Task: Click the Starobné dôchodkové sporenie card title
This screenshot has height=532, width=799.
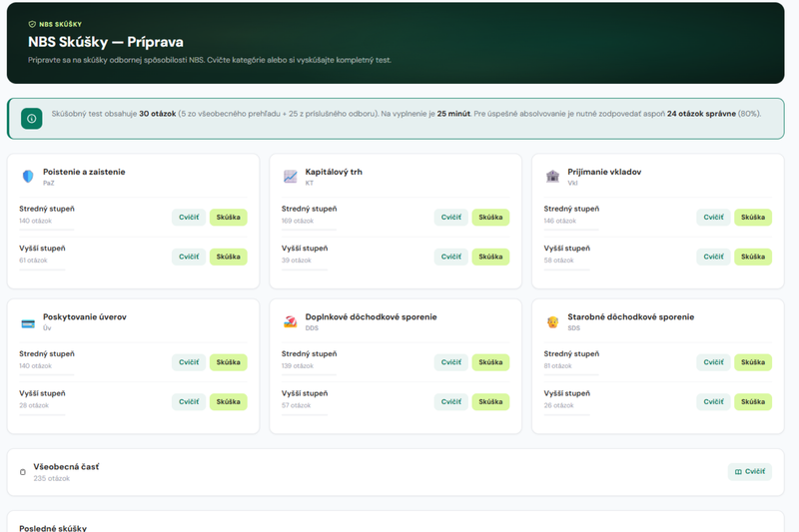Action: (x=631, y=316)
